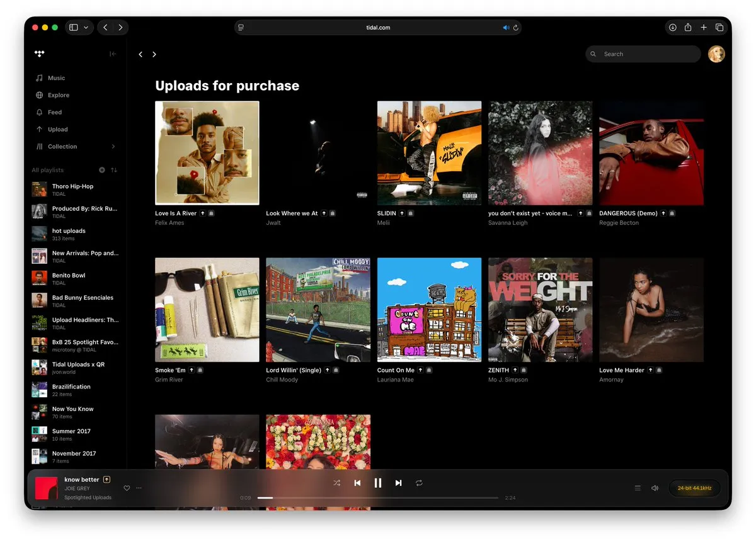The height and width of the screenshot is (542, 756).
Task: Pause the currently playing track
Action: tap(378, 483)
